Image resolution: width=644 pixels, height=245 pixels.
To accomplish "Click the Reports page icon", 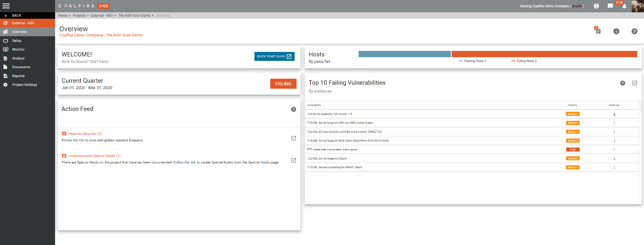I will click(5, 76).
